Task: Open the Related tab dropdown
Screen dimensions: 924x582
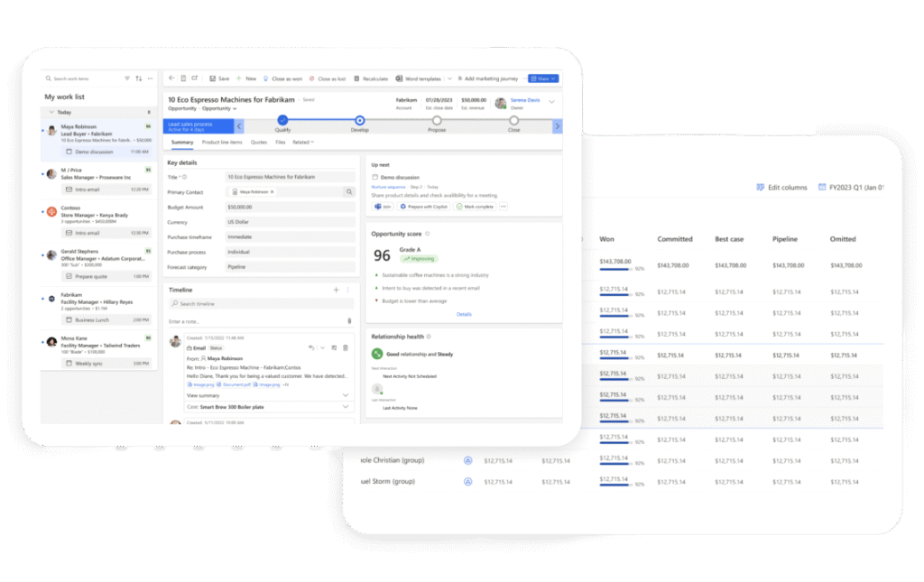Action: click(x=303, y=143)
